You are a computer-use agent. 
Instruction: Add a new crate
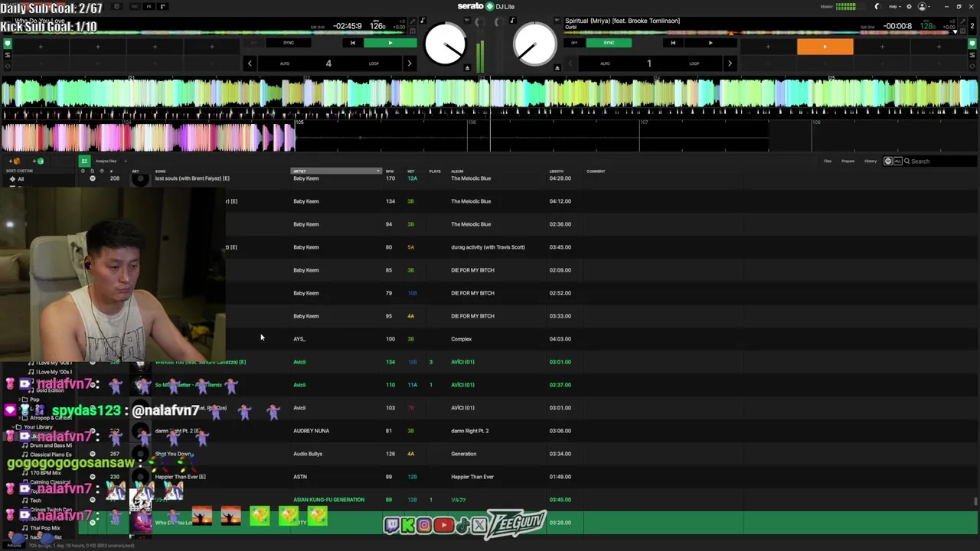[x=16, y=161]
